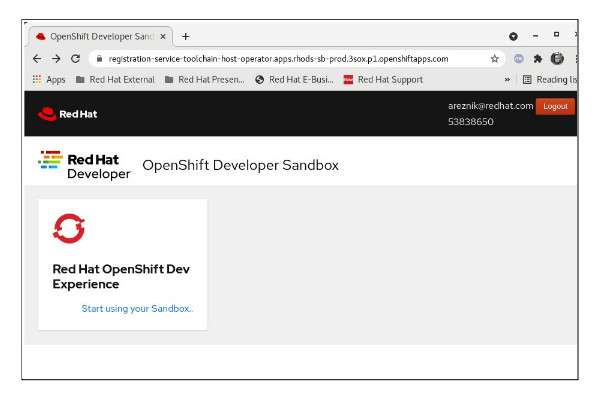Open the Chrome profile avatar icon

point(557,59)
